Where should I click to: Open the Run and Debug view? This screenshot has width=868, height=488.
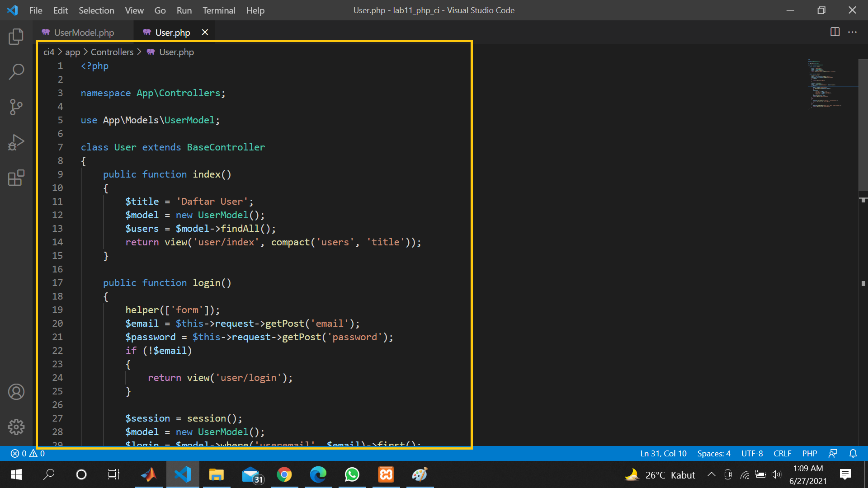[x=16, y=142]
